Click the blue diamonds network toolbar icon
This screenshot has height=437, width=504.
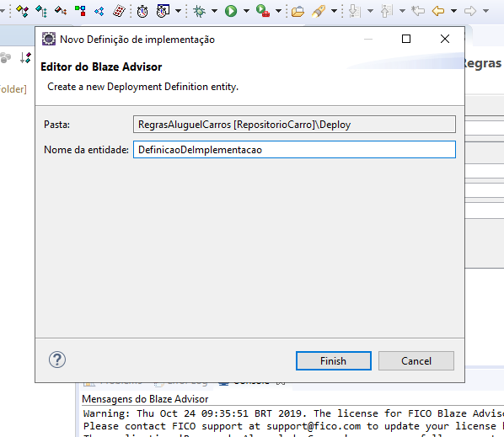pyautogui.click(x=99, y=12)
